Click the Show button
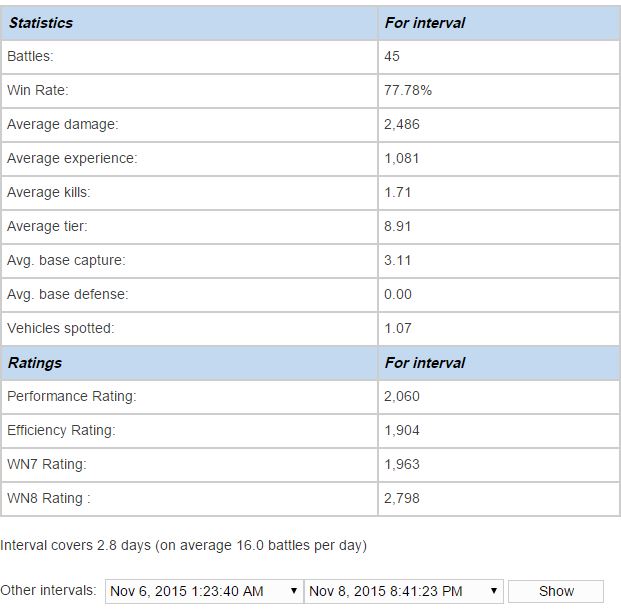The height and width of the screenshot is (614, 621). (556, 591)
